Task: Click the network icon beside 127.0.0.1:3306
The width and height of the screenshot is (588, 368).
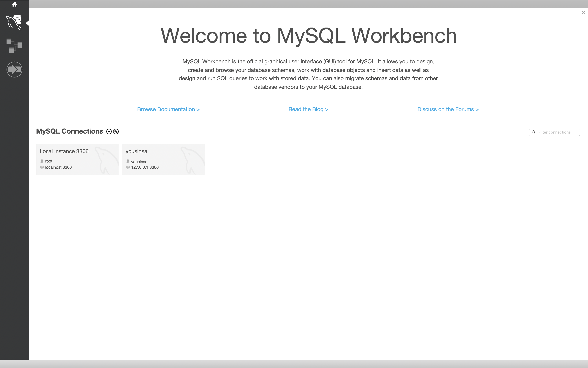Action: point(128,167)
